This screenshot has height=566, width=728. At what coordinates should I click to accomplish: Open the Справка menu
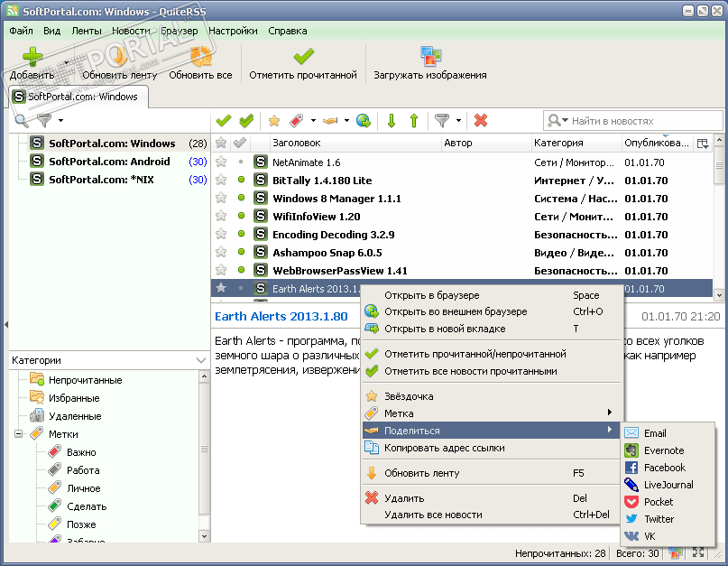coord(288,31)
